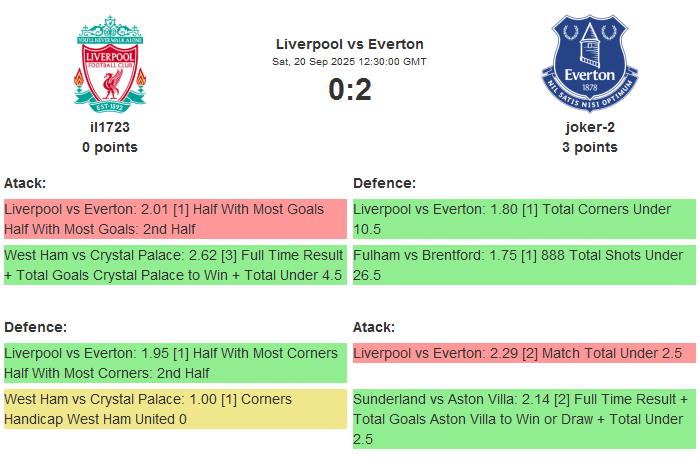Open the Liverpool vs Everton match title
700x460 pixels.
[x=349, y=44]
